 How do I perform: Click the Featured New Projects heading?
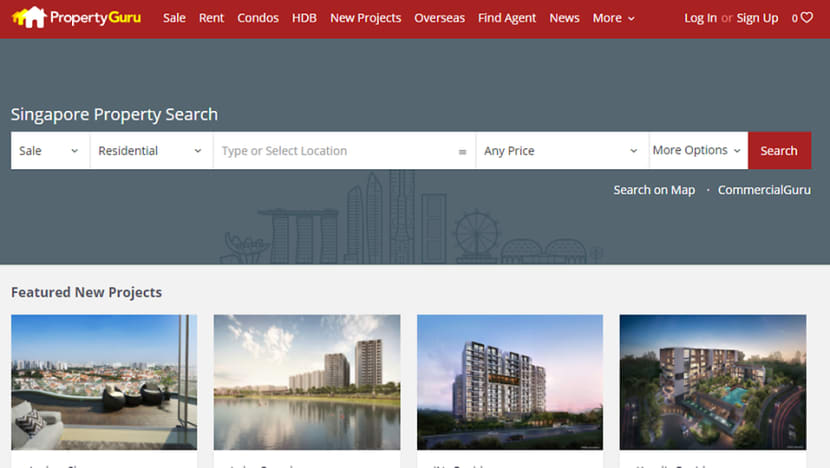click(86, 292)
